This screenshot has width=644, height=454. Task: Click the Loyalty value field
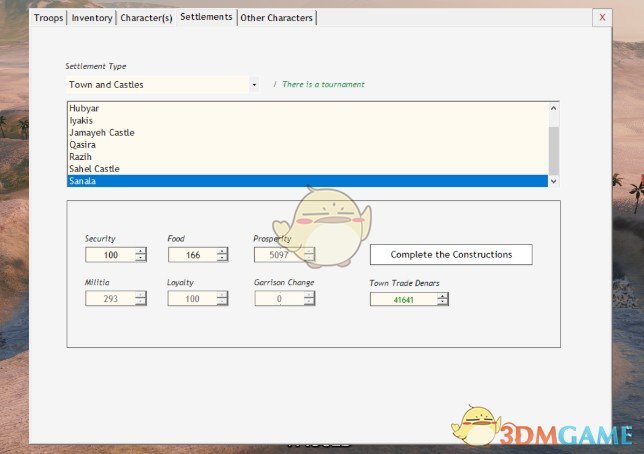tap(192, 298)
